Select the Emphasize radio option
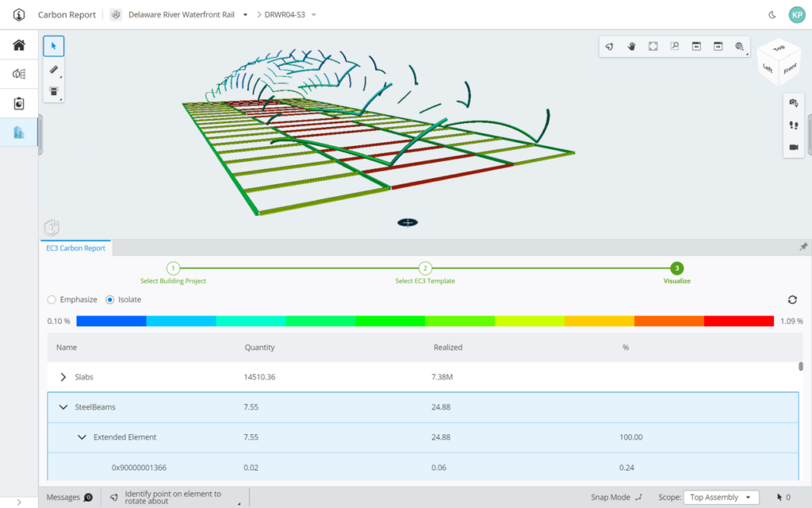Viewport: 812px width, 508px height. click(x=51, y=299)
